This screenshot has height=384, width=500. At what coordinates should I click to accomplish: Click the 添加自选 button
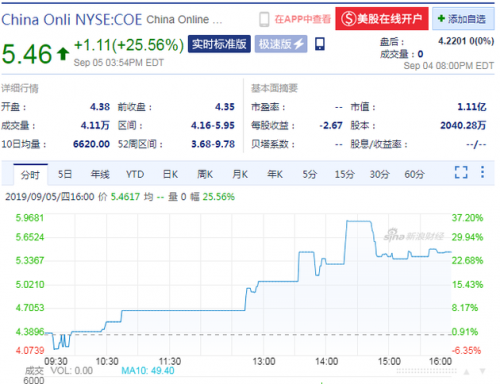[463, 19]
